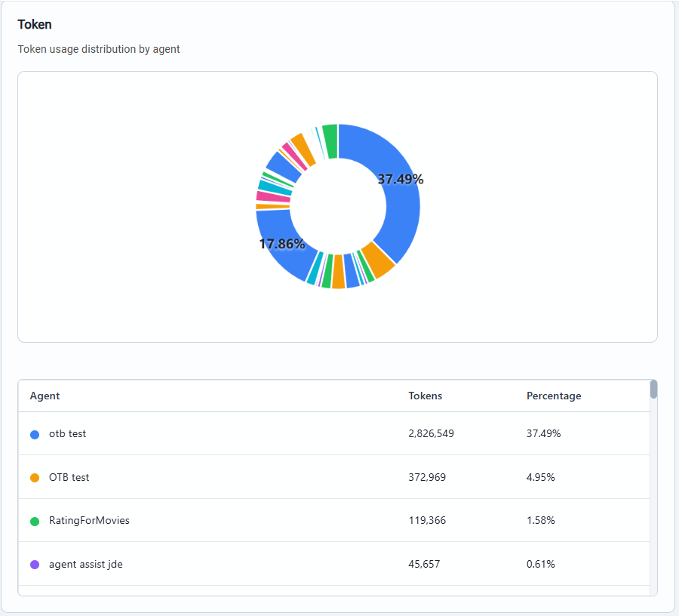Click the 2,826,549 tokens value
Viewport: 679px width, 616px height.
[432, 433]
